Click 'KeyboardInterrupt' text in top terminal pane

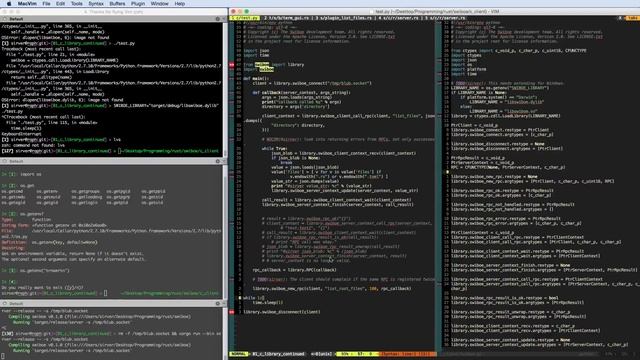point(21,134)
